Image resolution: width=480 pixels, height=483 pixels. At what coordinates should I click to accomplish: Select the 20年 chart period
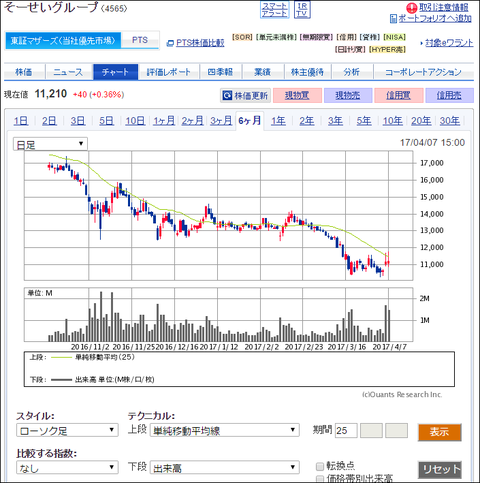(421, 121)
